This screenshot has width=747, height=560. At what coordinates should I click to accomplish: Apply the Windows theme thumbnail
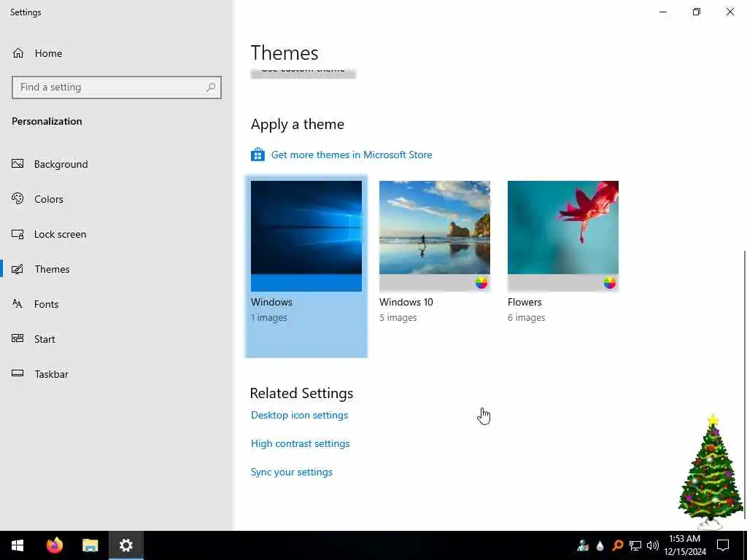pos(306,236)
